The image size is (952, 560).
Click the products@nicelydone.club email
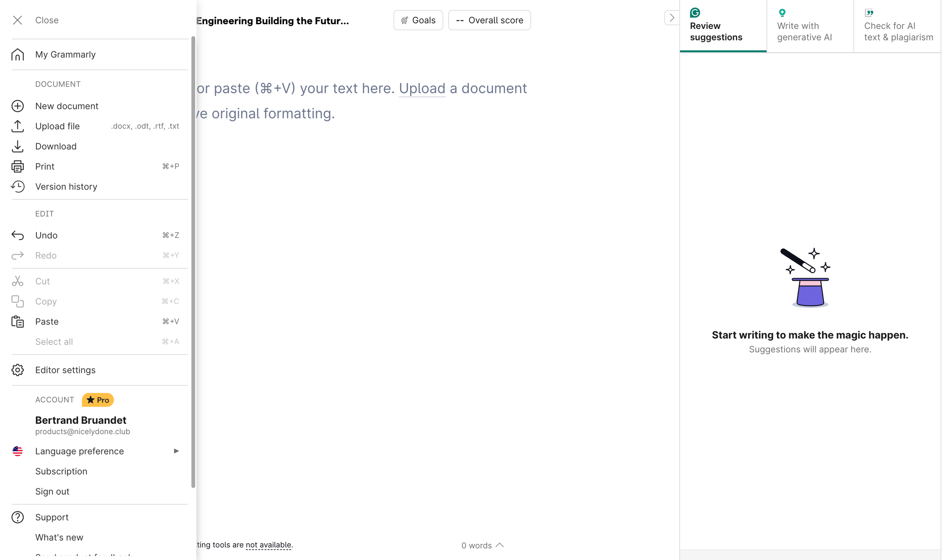(83, 432)
